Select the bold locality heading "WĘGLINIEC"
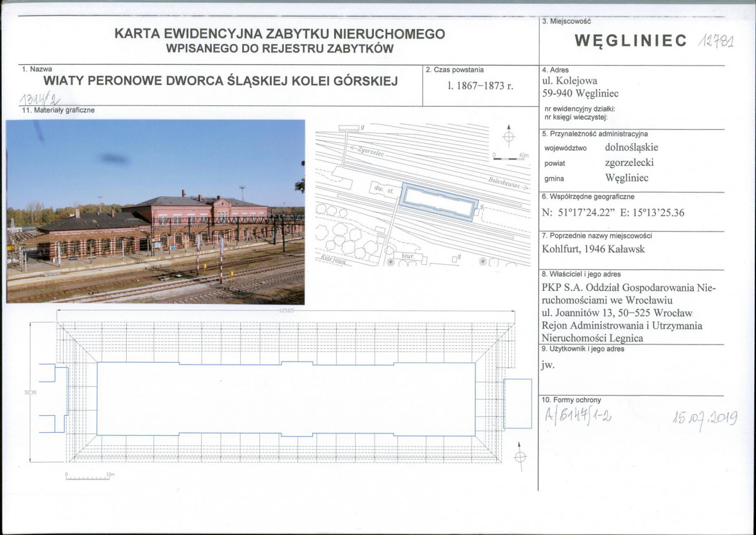The height and width of the screenshot is (535, 756). (x=631, y=41)
